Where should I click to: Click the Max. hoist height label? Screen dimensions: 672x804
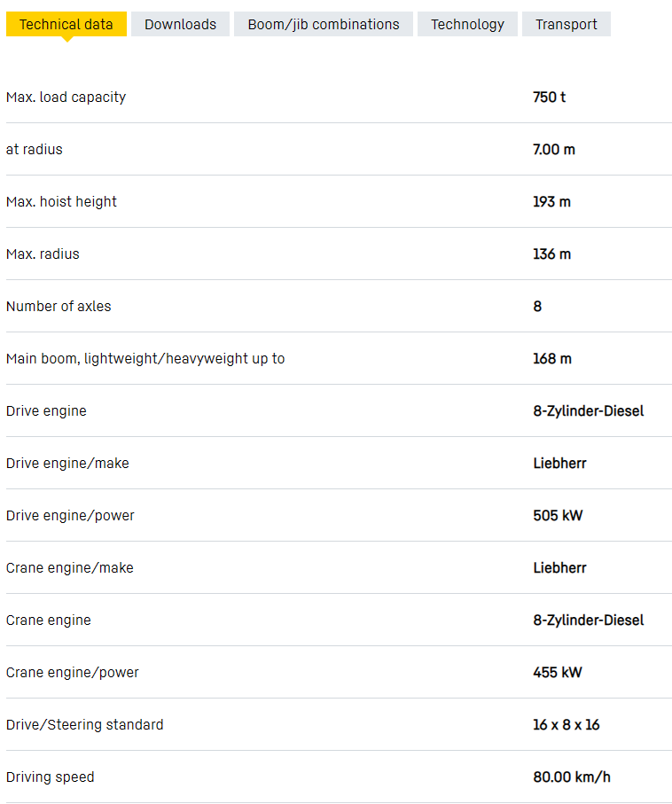click(61, 201)
